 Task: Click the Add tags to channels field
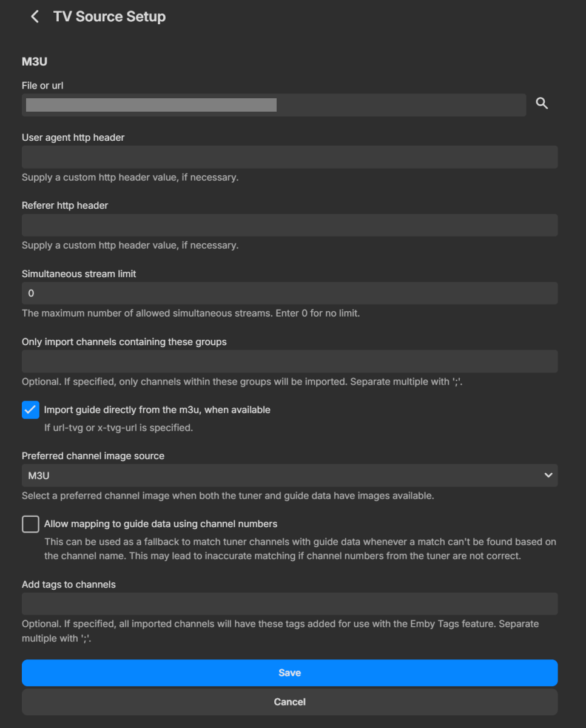pyautogui.click(x=289, y=603)
